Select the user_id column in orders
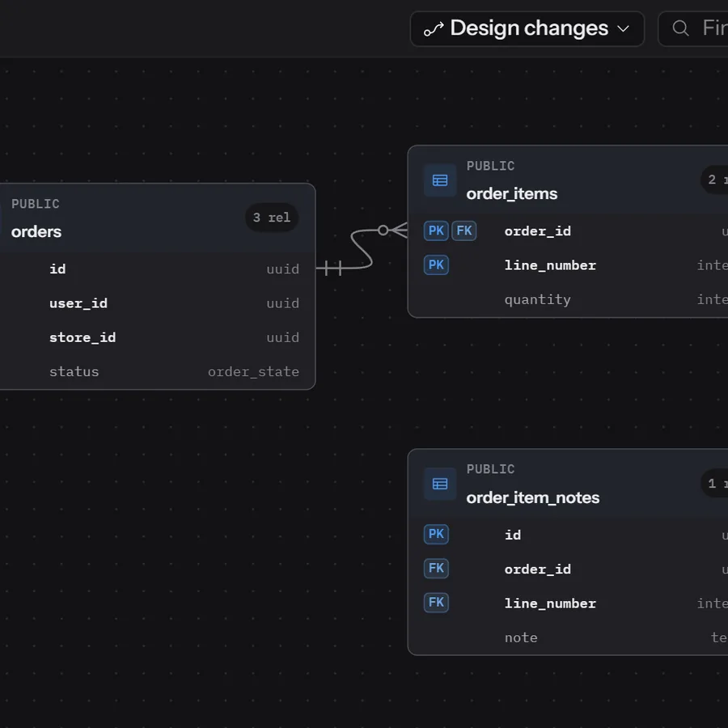The height and width of the screenshot is (728, 728). click(78, 303)
